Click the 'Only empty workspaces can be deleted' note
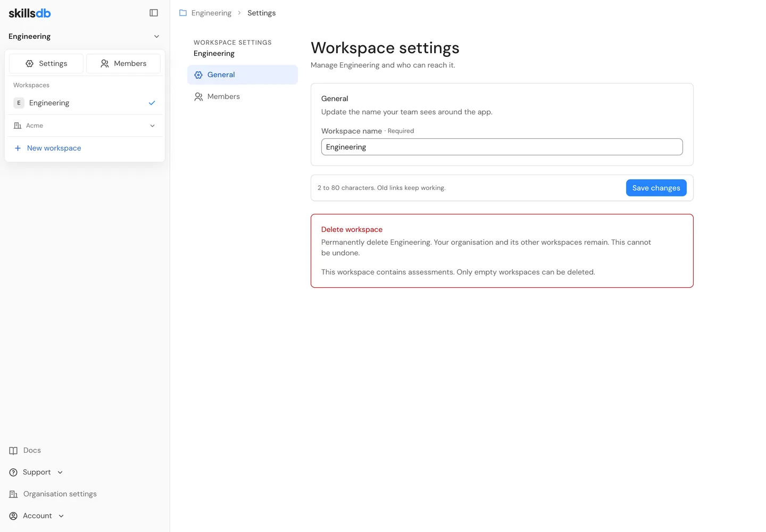 click(x=526, y=272)
